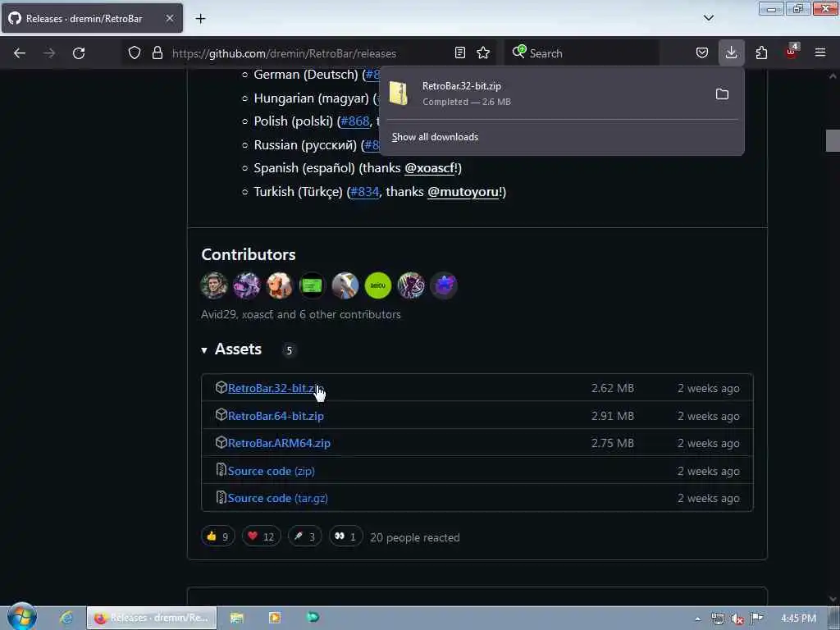Download RetroBar.ARM64.zip asset
This screenshot has width=840, height=630.
click(x=279, y=444)
